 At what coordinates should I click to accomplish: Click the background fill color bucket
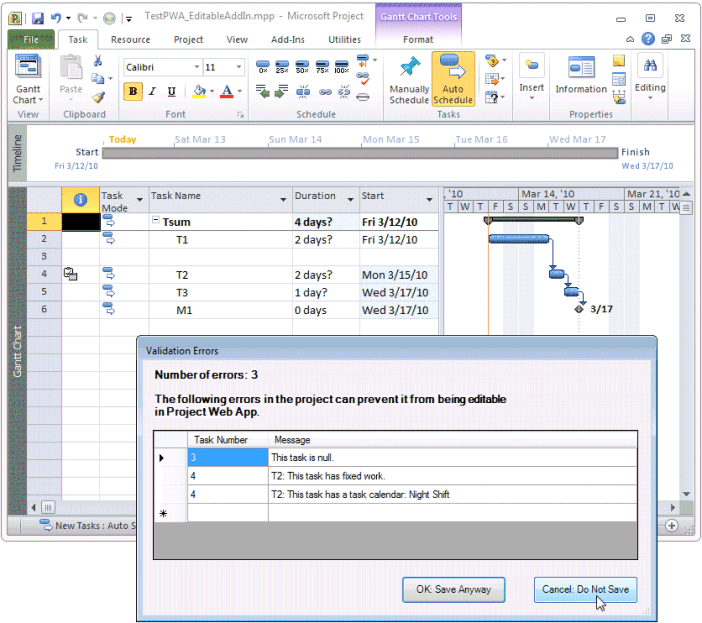[x=199, y=91]
